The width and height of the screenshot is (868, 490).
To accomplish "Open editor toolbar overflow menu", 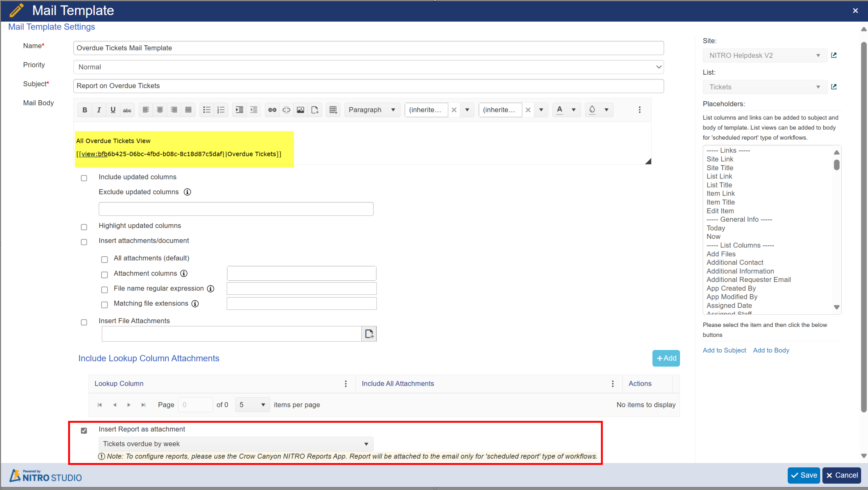I will pos(639,110).
